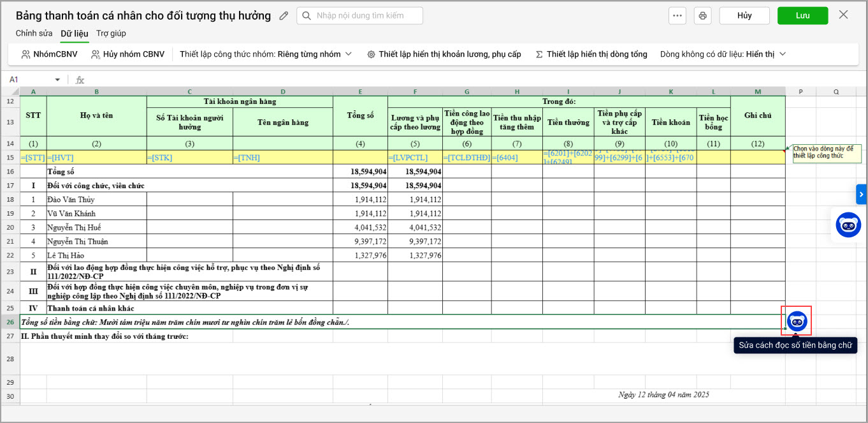Viewport: 868px width, 423px height.
Task: Click the Ghi chú column header cell
Action: (x=758, y=115)
